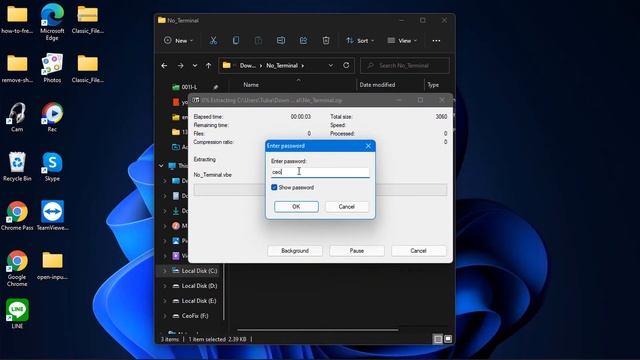Image resolution: width=640 pixels, height=360 pixels.
Task: Confirm password with the OK button
Action: (x=296, y=207)
